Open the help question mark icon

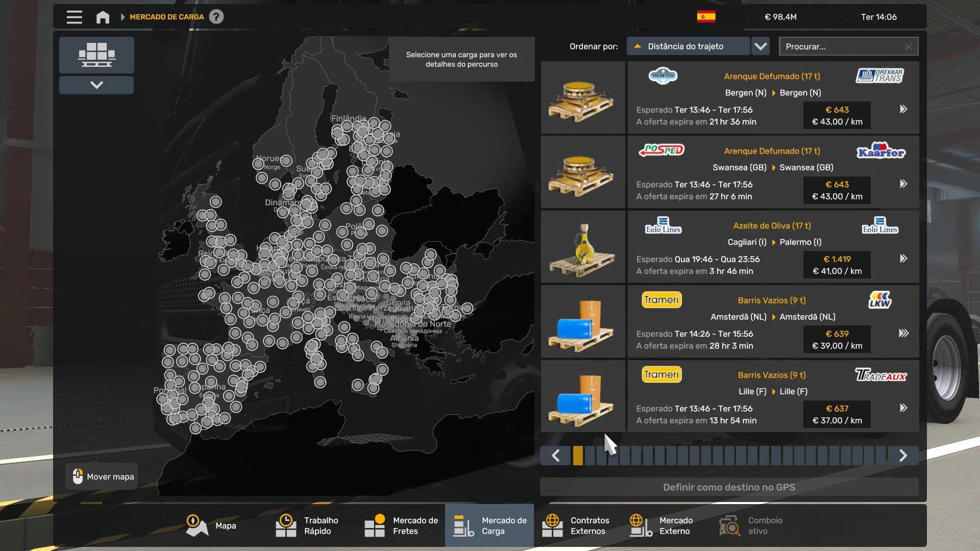216,17
